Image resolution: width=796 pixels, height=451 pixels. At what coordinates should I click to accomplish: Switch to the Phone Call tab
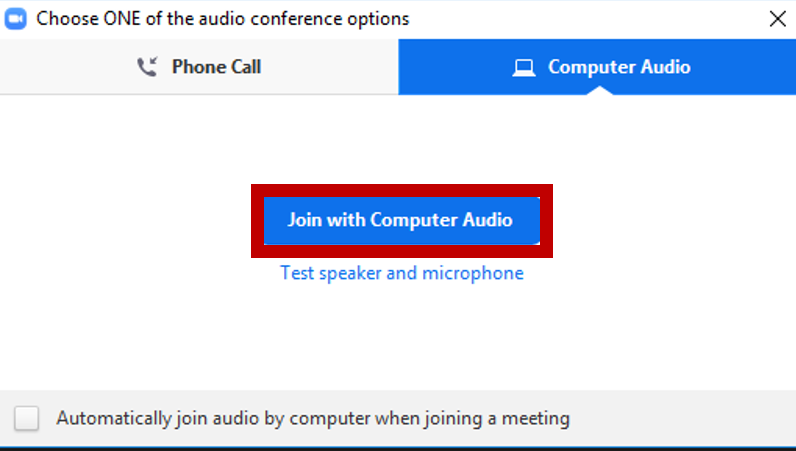[199, 67]
